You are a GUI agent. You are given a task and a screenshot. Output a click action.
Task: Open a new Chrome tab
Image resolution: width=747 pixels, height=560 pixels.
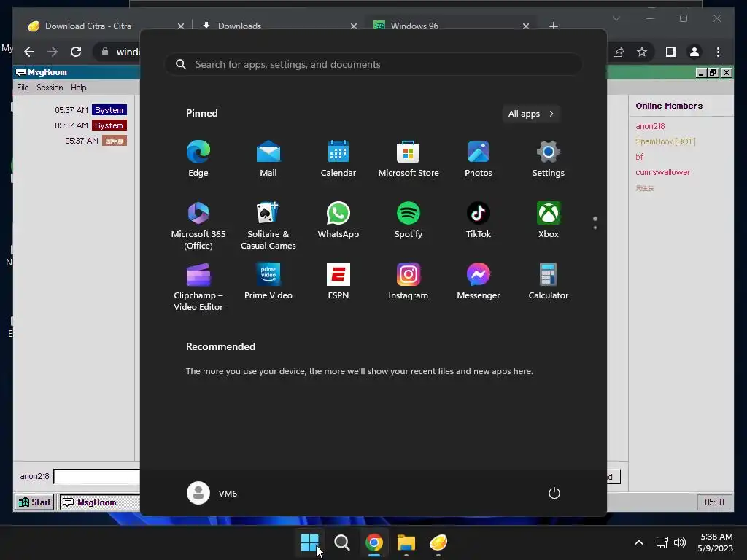(x=554, y=26)
